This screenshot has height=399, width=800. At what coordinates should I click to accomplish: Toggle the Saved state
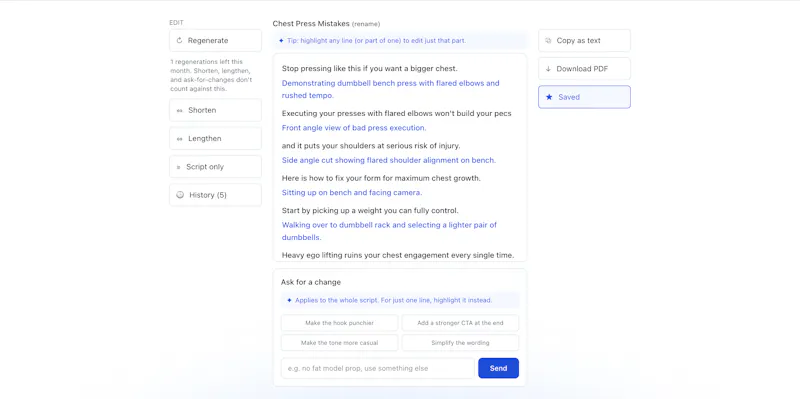click(x=584, y=97)
